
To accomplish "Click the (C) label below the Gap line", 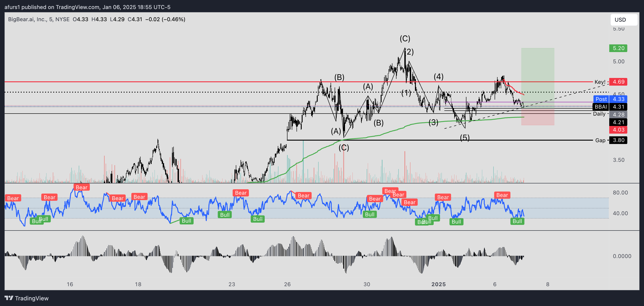I will coord(344,148).
